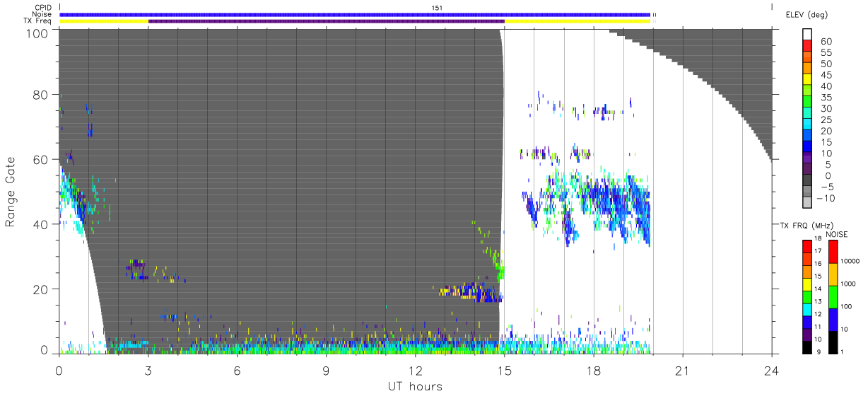Viewport: 868px width, 401px height.
Task: Click the 6 tick on UT hours axis
Action: click(x=237, y=369)
